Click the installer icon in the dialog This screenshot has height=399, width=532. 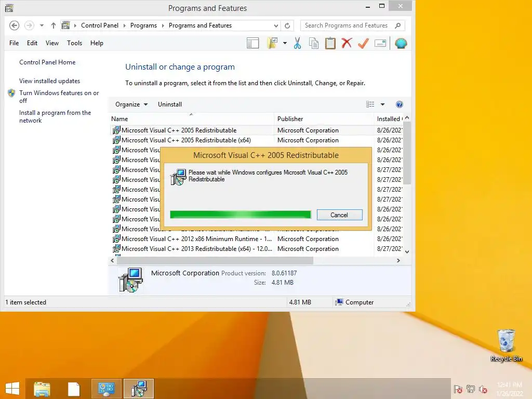pos(178,177)
